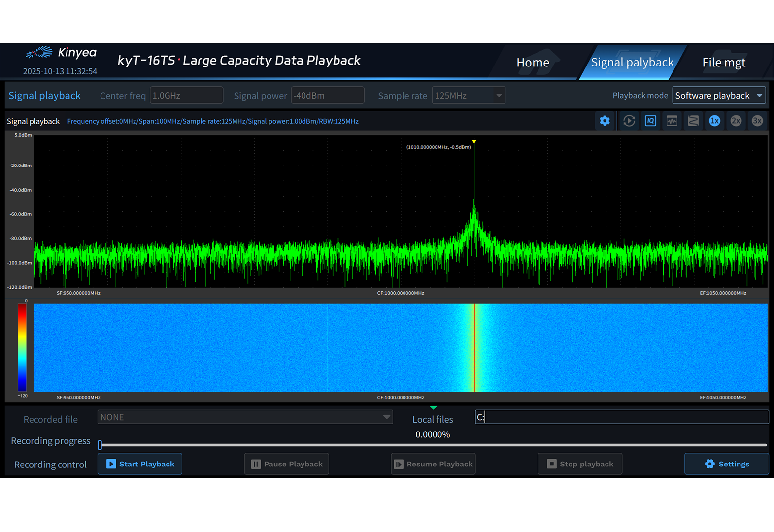This screenshot has height=532, width=774.
Task: Click the green Local files triangle indicator
Action: point(433,408)
